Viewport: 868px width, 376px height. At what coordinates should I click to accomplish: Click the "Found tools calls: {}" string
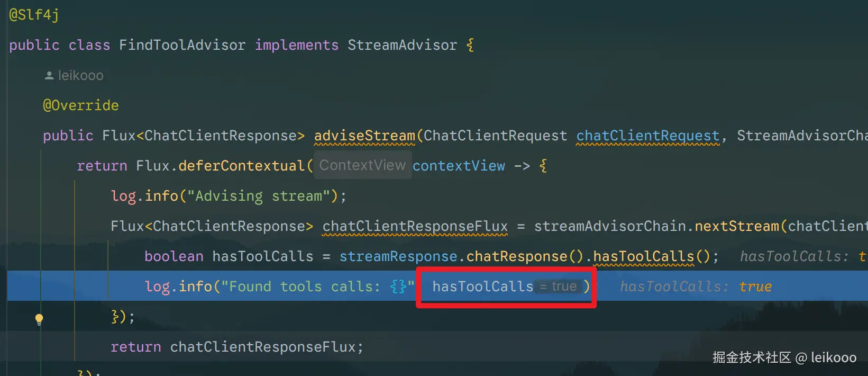pos(318,287)
